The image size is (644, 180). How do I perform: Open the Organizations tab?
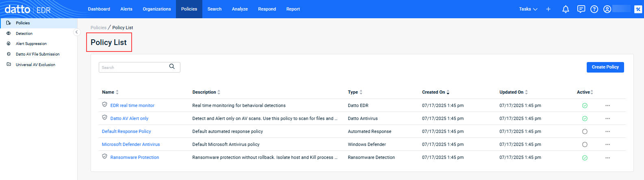pos(157,9)
